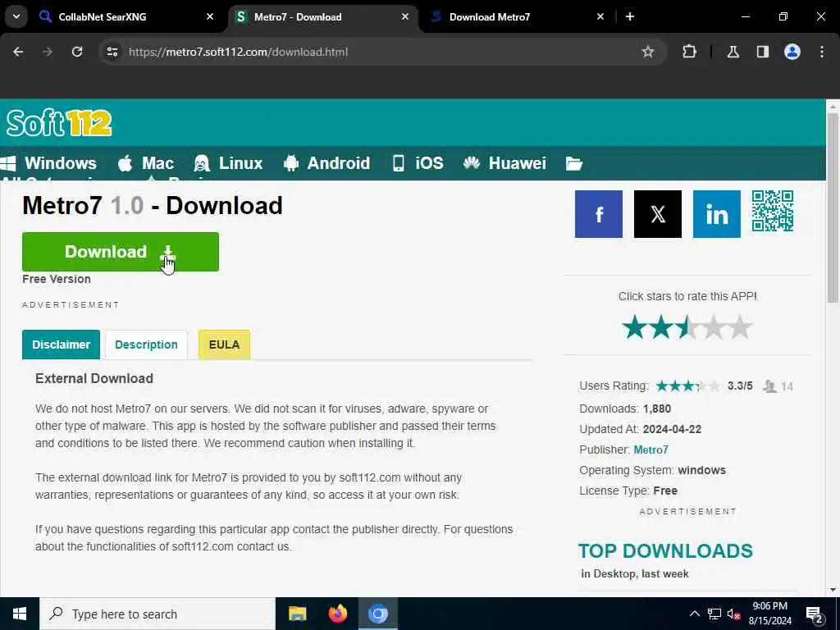
Task: Close the Download Metro7 tab
Action: point(600,16)
